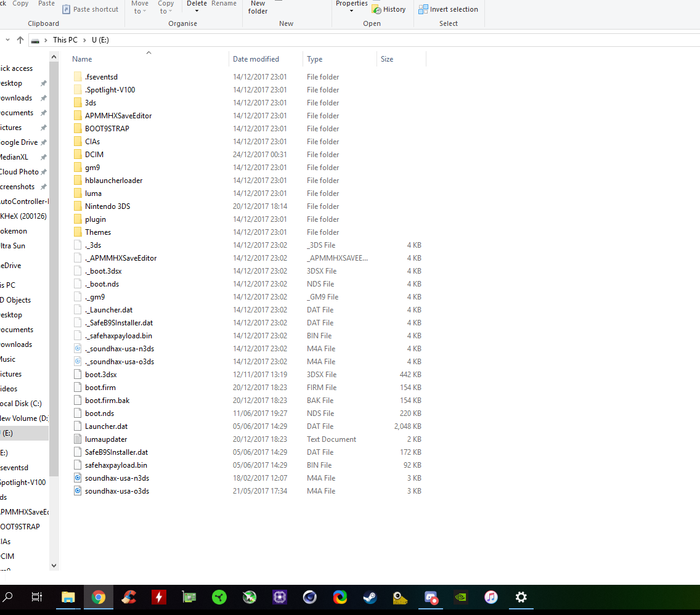Open Task View in taskbar
The image size is (700, 615).
pos(37,597)
